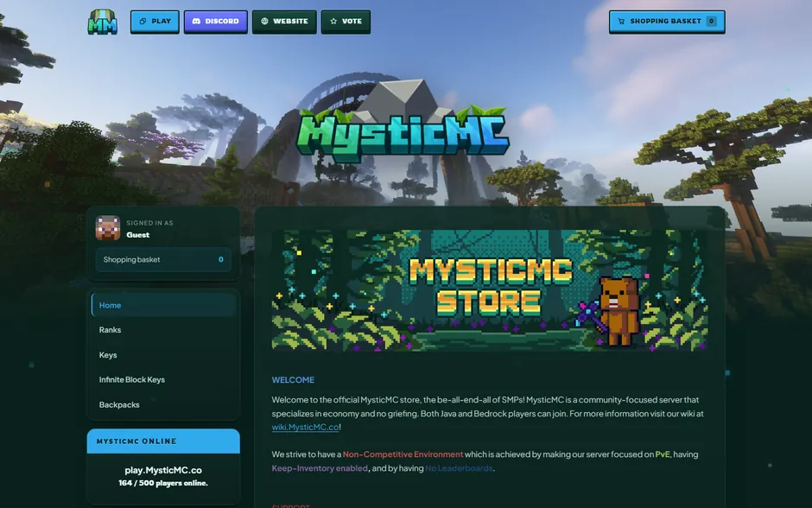Click the Welcome heading
The width and height of the screenshot is (812, 508).
click(293, 379)
